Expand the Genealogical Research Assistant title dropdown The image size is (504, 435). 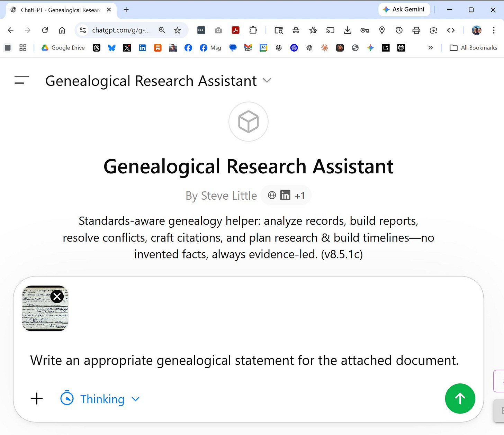(x=267, y=80)
